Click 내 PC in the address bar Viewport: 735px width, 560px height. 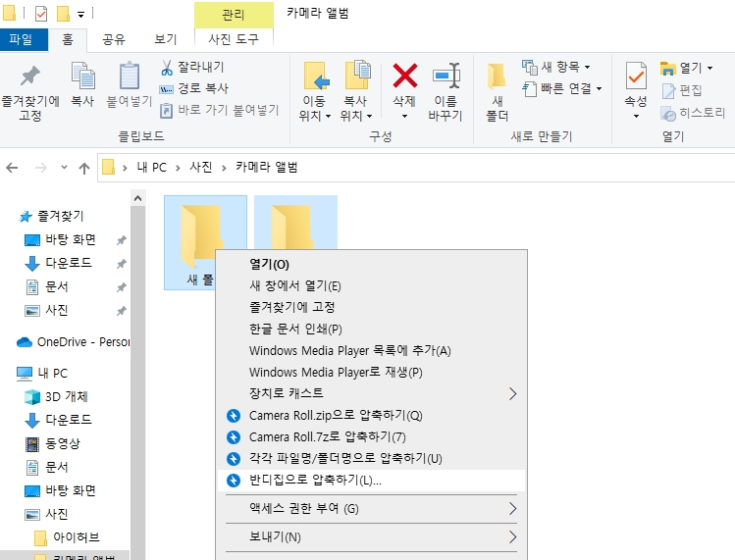click(151, 168)
